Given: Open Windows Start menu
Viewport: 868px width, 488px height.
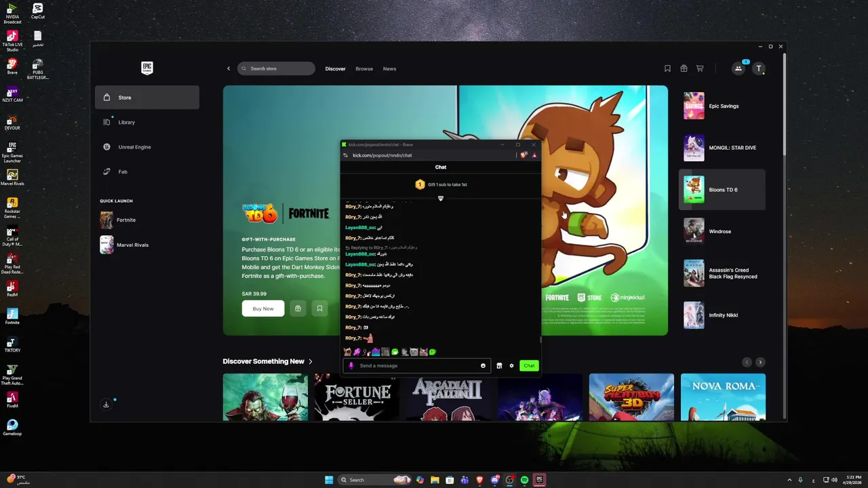Looking at the screenshot, I should tap(329, 480).
